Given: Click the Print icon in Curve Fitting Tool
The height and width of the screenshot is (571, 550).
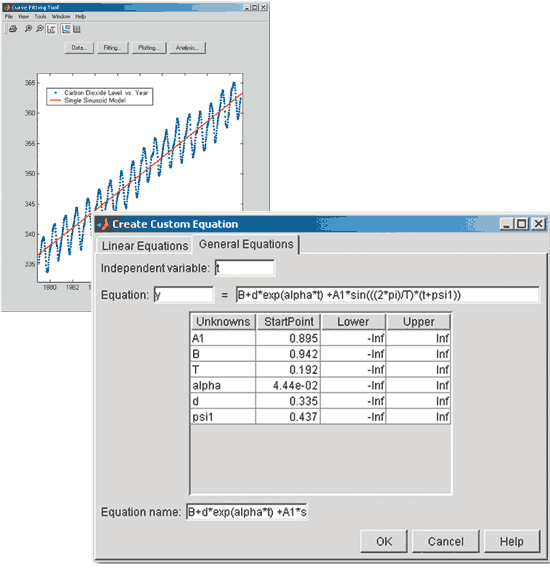Looking at the screenshot, I should pyautogui.click(x=13, y=29).
